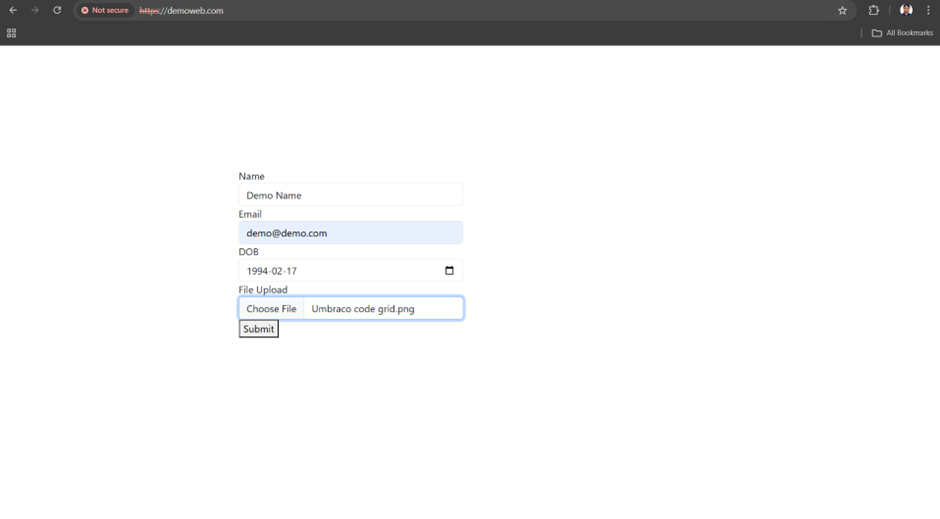The width and height of the screenshot is (940, 519).
Task: Submit the form
Action: pyautogui.click(x=258, y=329)
